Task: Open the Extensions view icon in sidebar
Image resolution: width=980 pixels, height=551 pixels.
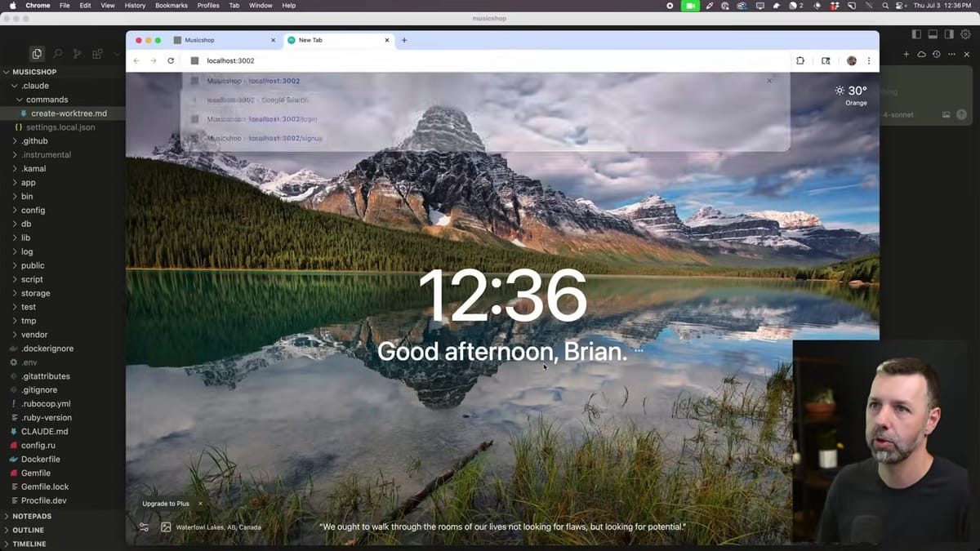Action: pyautogui.click(x=97, y=54)
